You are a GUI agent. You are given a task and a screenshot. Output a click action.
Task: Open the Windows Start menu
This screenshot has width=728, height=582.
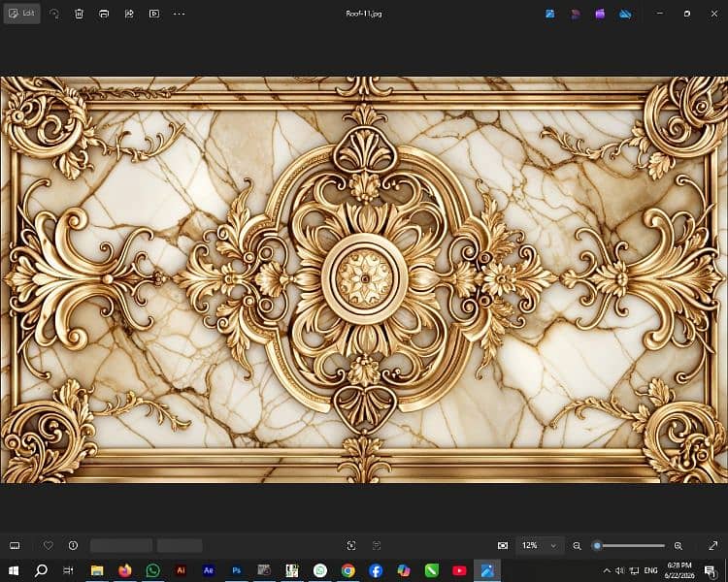coord(14,570)
